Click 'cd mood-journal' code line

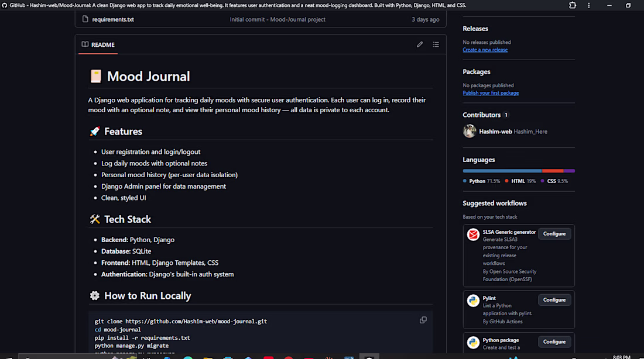click(x=118, y=329)
